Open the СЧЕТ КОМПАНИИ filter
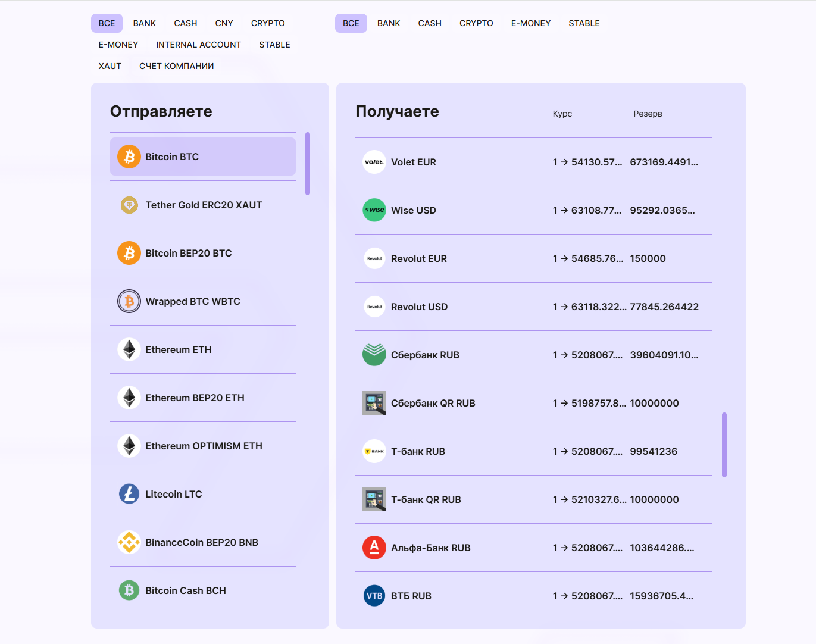The image size is (816, 644). click(x=177, y=66)
